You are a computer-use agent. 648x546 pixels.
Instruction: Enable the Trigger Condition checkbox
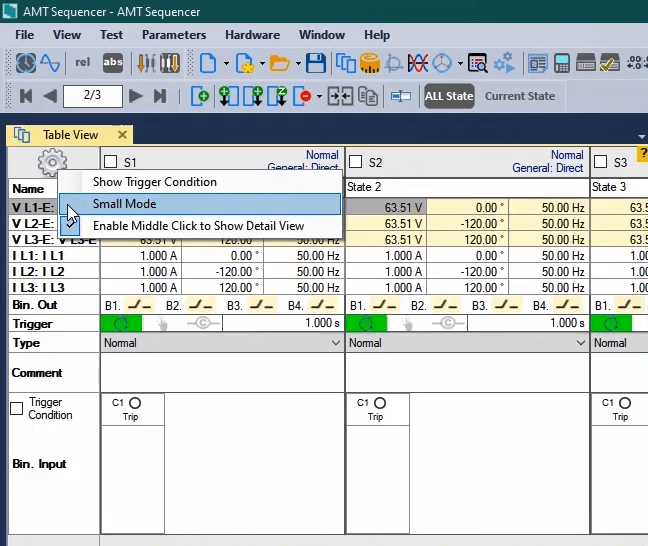click(x=16, y=408)
